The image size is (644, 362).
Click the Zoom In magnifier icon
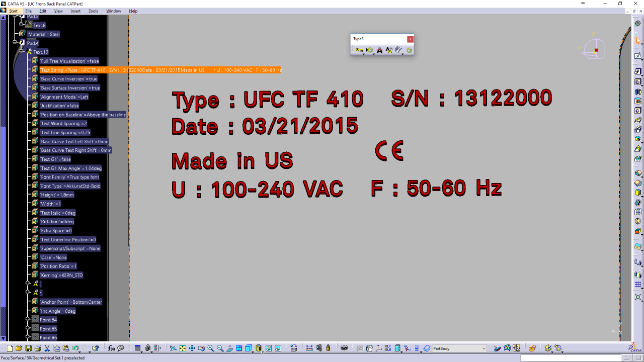[211, 348]
